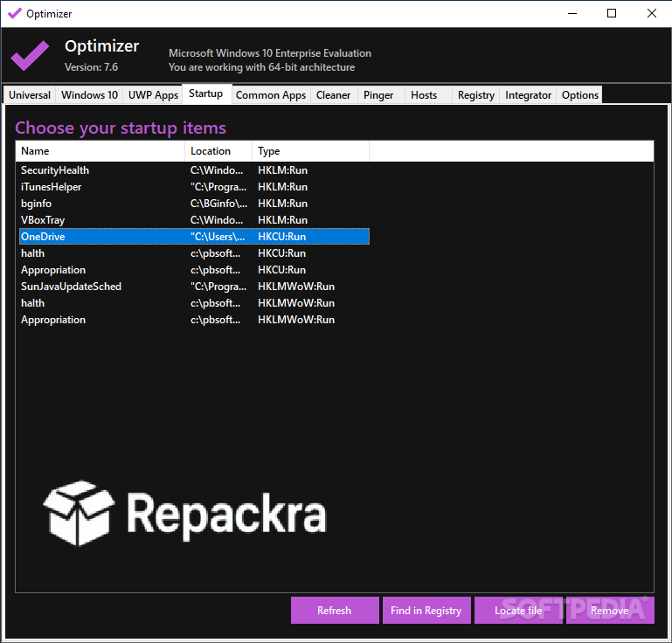Click the "C:\BGinfo\..." location cell
Screen dimensions: 672x643
(x=218, y=204)
